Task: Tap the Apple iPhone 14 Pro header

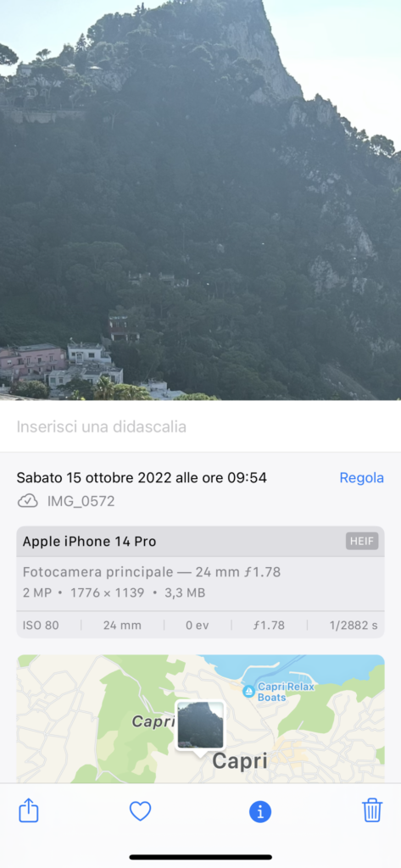Action: point(89,542)
